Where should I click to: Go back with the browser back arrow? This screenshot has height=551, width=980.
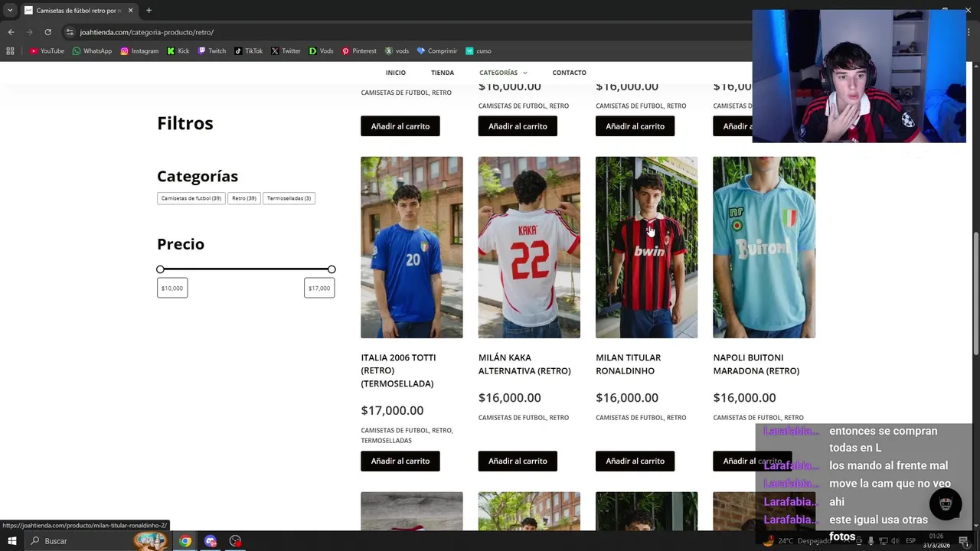click(11, 32)
